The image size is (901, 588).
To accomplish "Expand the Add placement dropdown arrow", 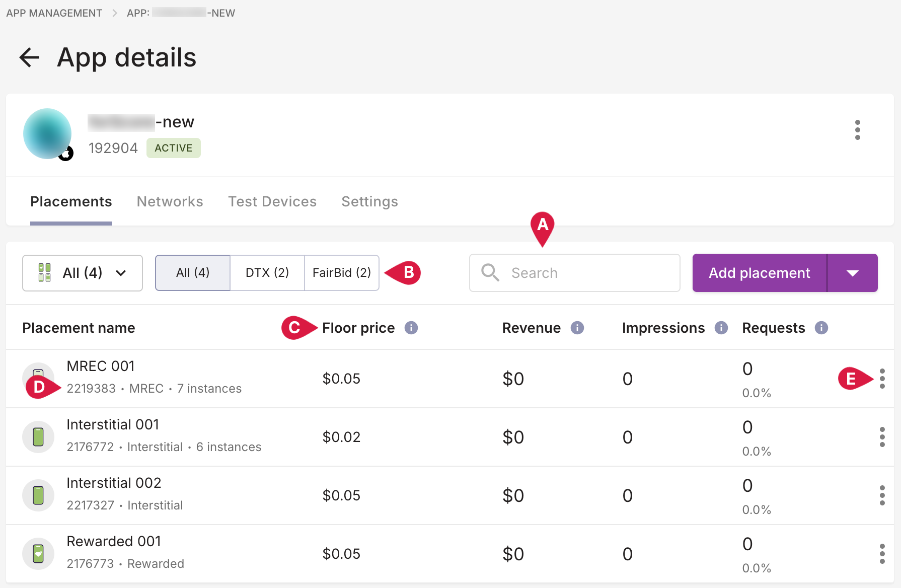I will coord(852,273).
